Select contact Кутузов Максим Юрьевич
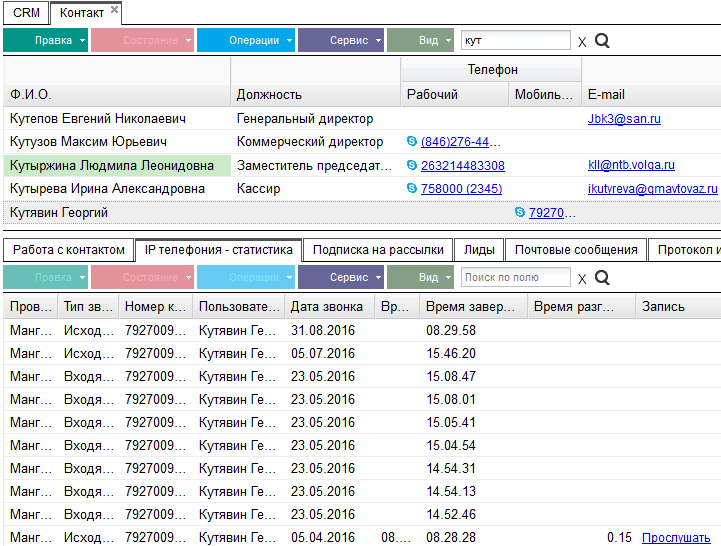The width and height of the screenshot is (721, 546). click(x=88, y=142)
